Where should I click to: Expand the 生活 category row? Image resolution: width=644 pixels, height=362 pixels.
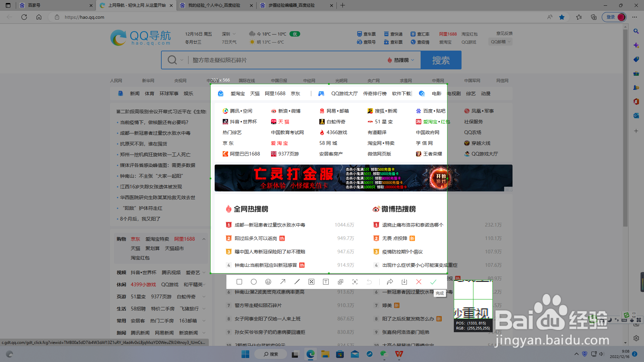click(x=204, y=309)
